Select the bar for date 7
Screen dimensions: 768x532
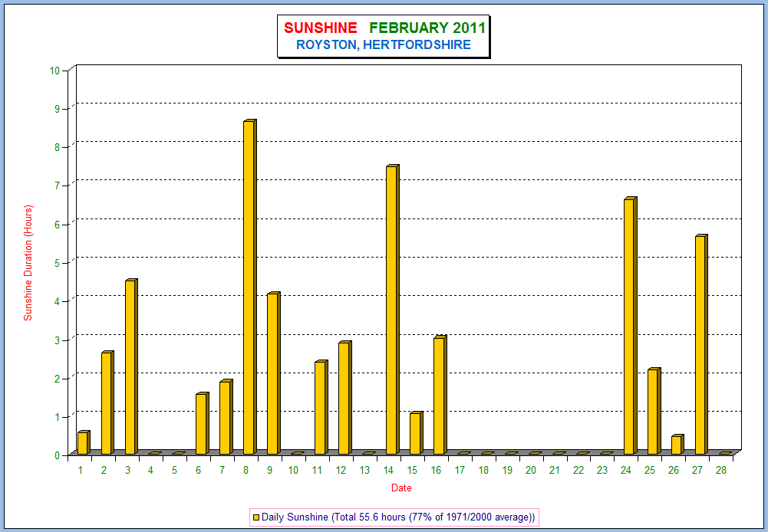tap(226, 417)
